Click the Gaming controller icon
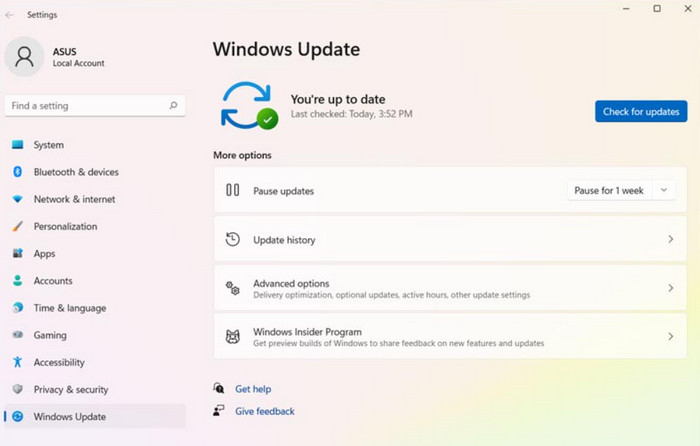This screenshot has width=700, height=446. click(x=17, y=335)
